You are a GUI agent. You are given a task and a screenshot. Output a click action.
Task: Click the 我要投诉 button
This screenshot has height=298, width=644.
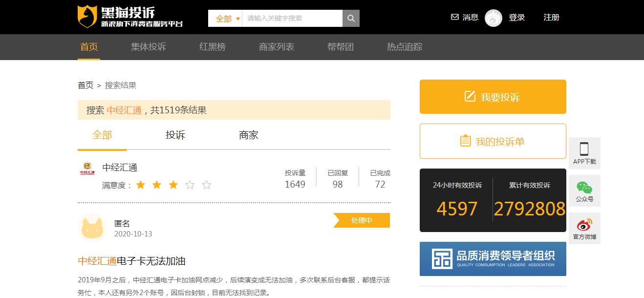[493, 96]
